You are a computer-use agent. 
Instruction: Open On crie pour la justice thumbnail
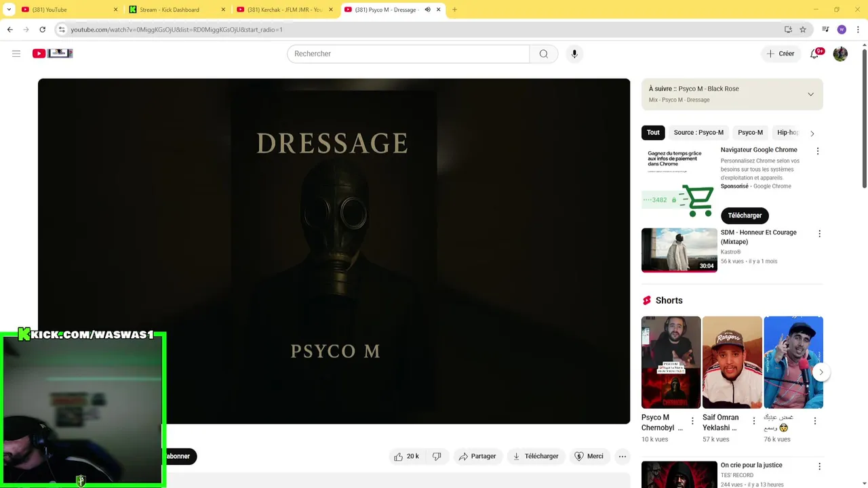[x=679, y=474]
